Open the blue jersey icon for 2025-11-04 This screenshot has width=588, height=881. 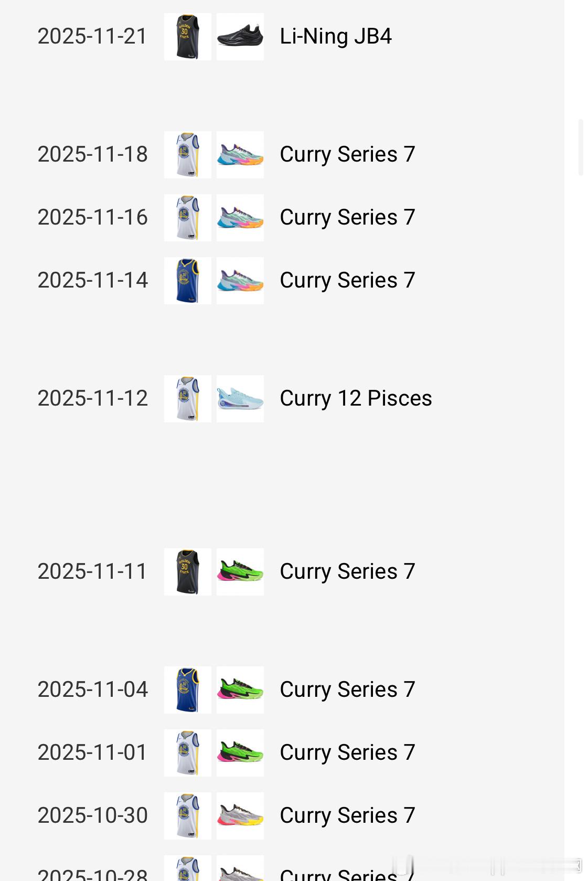pyautogui.click(x=187, y=690)
